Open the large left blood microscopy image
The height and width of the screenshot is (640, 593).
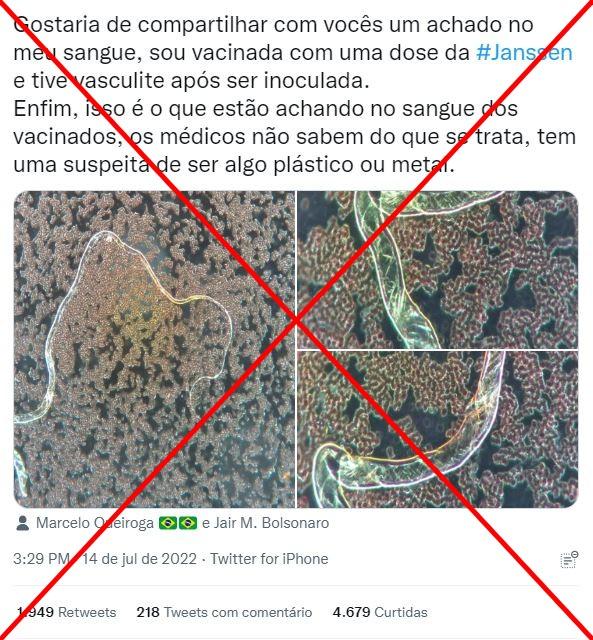[154, 349]
